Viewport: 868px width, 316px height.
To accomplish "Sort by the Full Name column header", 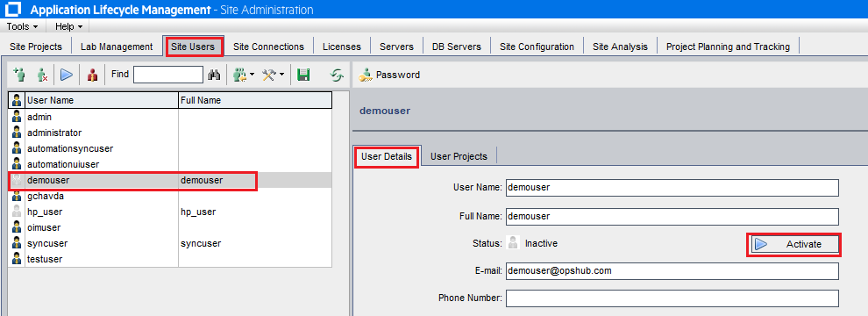I will (255, 100).
